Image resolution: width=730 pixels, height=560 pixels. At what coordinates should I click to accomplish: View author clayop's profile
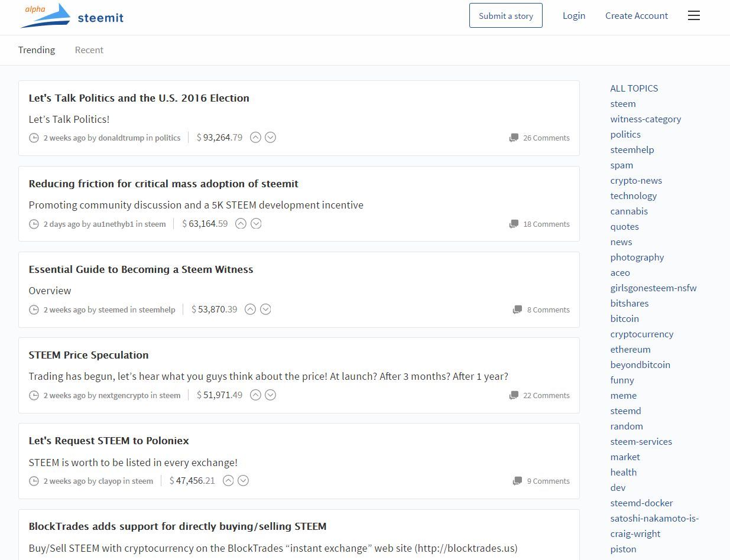[110, 481]
